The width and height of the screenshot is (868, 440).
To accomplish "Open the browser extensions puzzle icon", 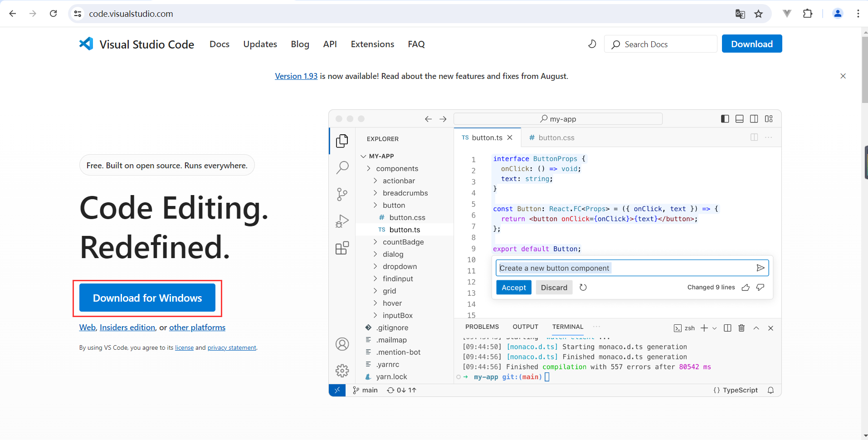I will (808, 14).
